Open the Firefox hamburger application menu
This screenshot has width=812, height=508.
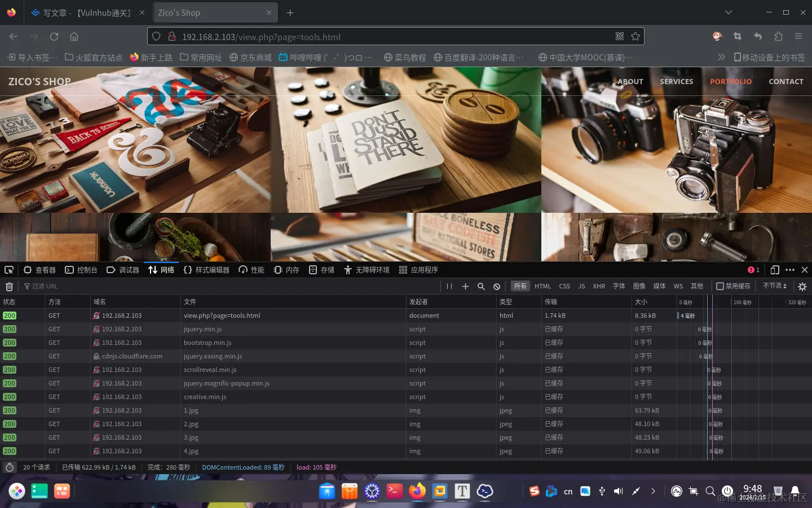click(x=798, y=37)
